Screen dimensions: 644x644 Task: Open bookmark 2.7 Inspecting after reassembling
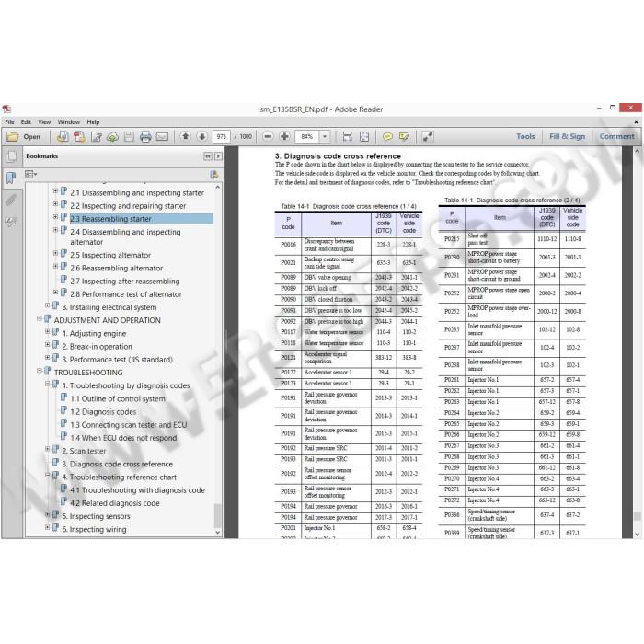coord(125,282)
